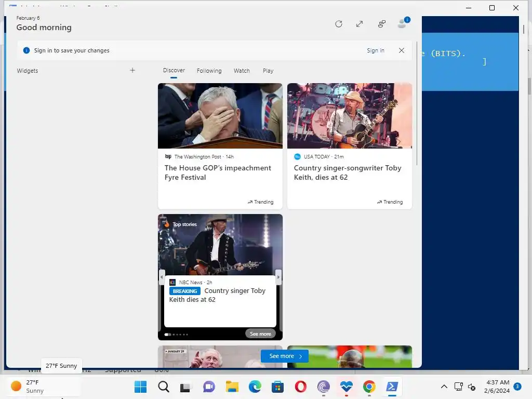532x399 pixels.
Task: Open the Watch tab
Action: [242, 71]
